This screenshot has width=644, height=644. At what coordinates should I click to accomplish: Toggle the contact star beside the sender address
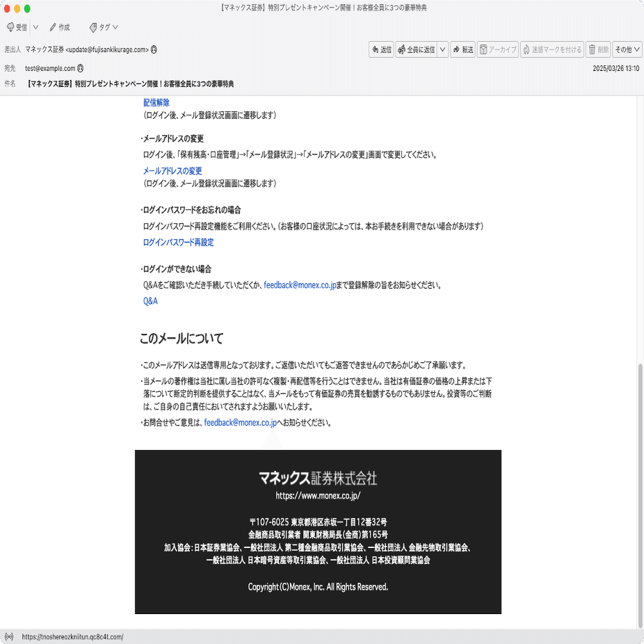coord(154,49)
